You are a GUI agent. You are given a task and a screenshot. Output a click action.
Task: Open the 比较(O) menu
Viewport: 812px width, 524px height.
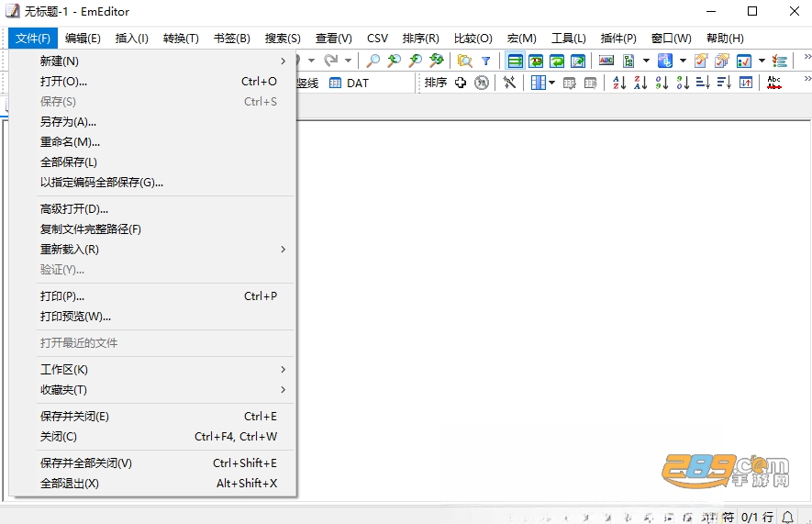473,39
